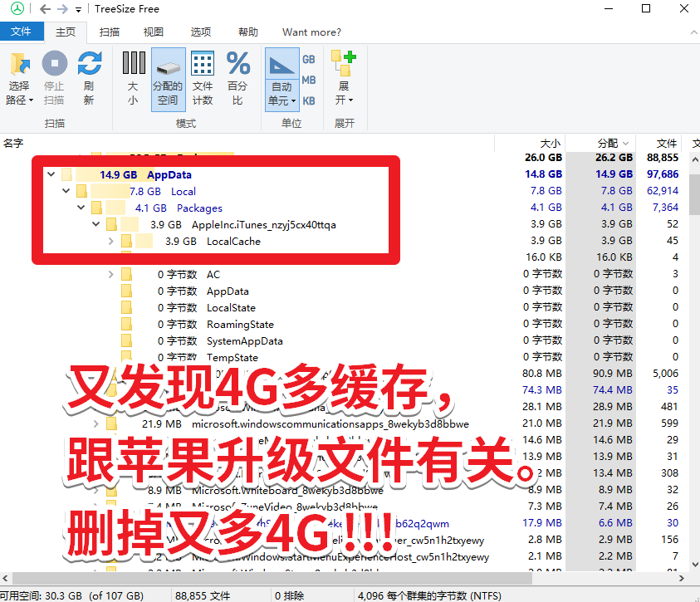Switch to 大小 size mode

[x=133, y=78]
